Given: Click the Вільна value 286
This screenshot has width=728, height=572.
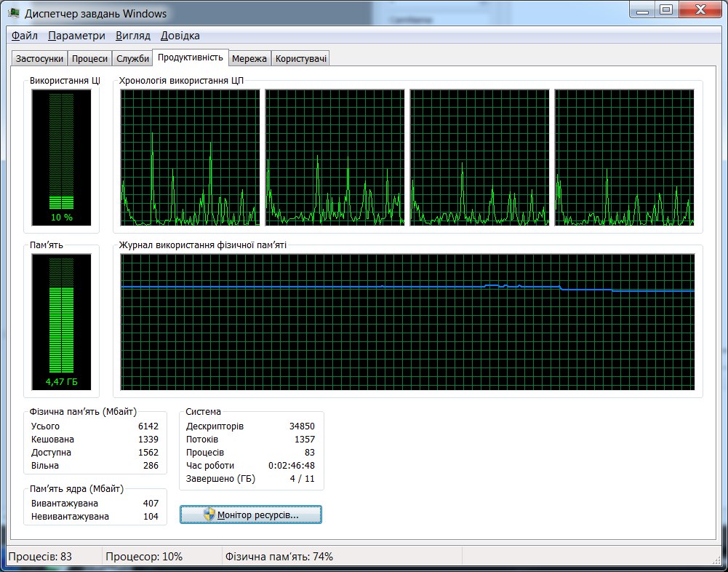Looking at the screenshot, I should 151,465.
